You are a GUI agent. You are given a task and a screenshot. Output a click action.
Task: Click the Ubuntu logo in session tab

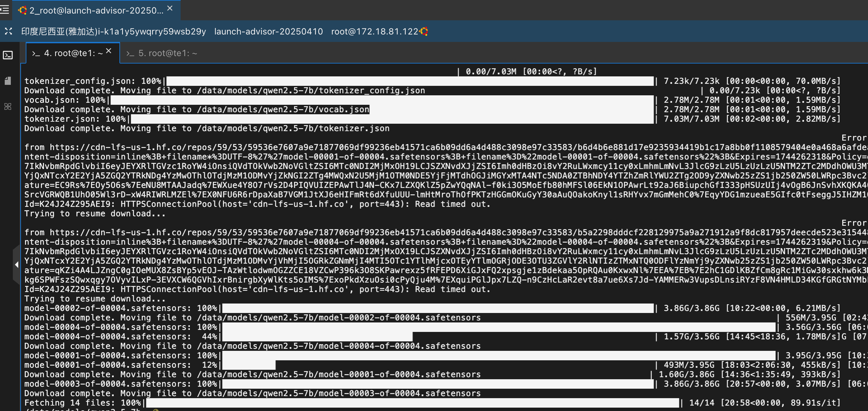click(23, 10)
